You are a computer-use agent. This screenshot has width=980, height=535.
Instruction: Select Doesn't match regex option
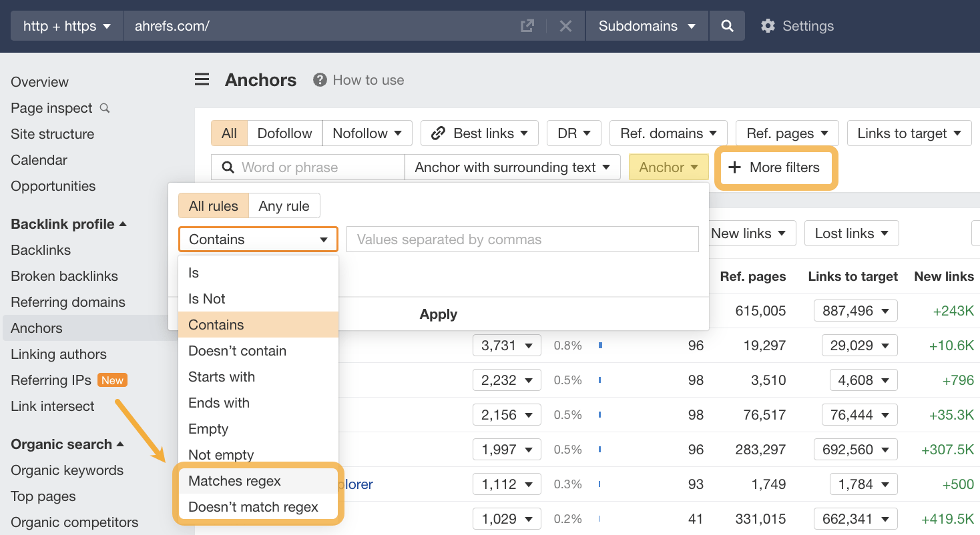coord(253,507)
